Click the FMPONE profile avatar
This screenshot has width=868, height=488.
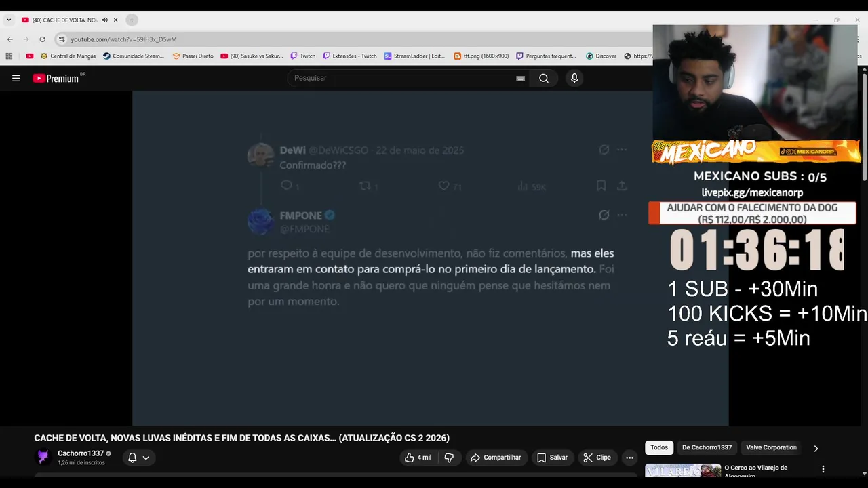pyautogui.click(x=260, y=222)
